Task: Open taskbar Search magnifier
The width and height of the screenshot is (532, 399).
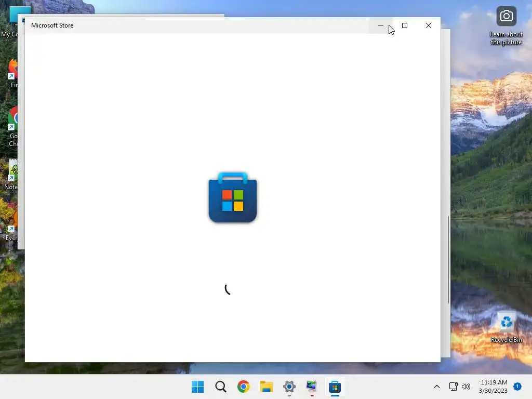Action: point(220,387)
